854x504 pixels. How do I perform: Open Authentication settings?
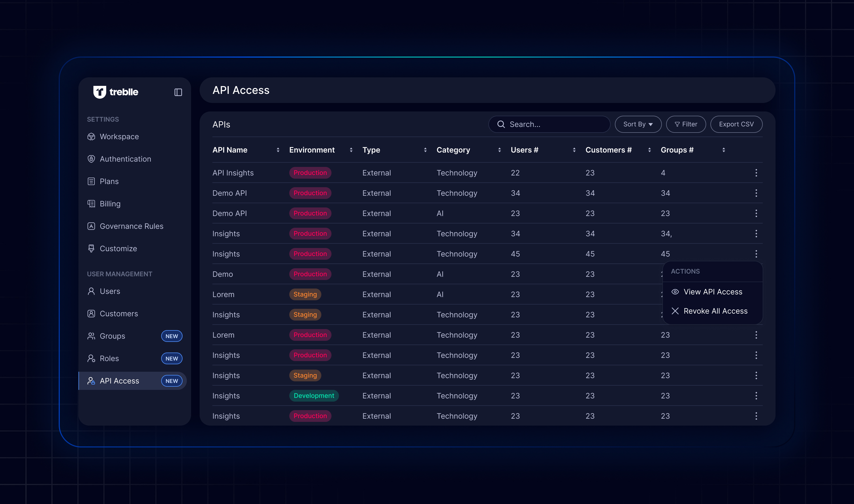coord(125,159)
